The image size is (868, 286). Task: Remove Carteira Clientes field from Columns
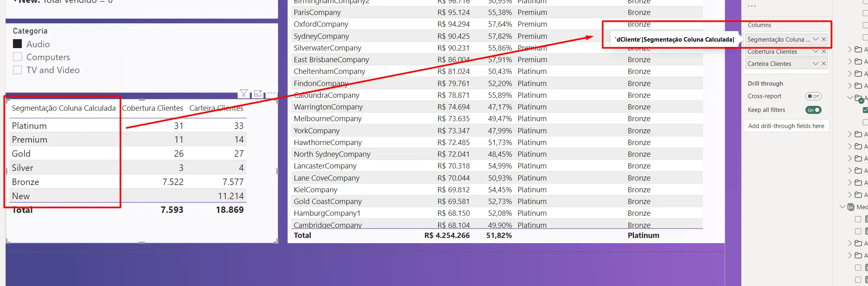click(824, 64)
